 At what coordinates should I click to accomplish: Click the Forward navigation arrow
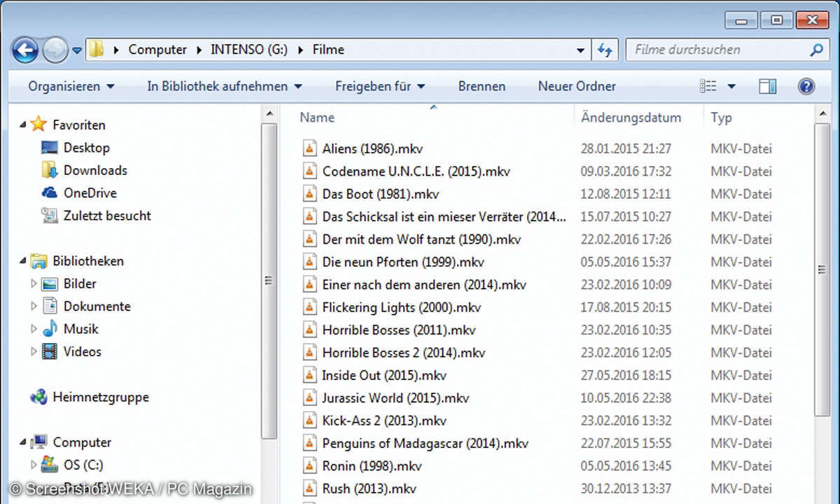click(55, 50)
